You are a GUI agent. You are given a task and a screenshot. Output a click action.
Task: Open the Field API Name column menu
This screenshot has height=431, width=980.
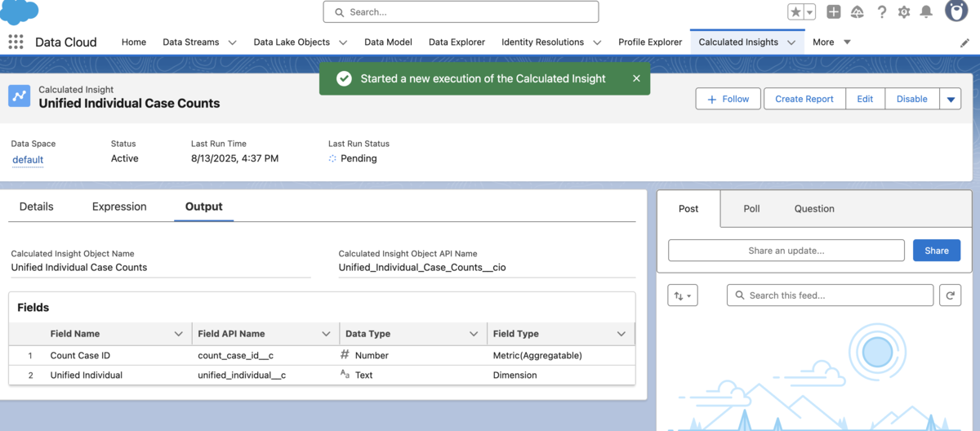click(x=326, y=334)
